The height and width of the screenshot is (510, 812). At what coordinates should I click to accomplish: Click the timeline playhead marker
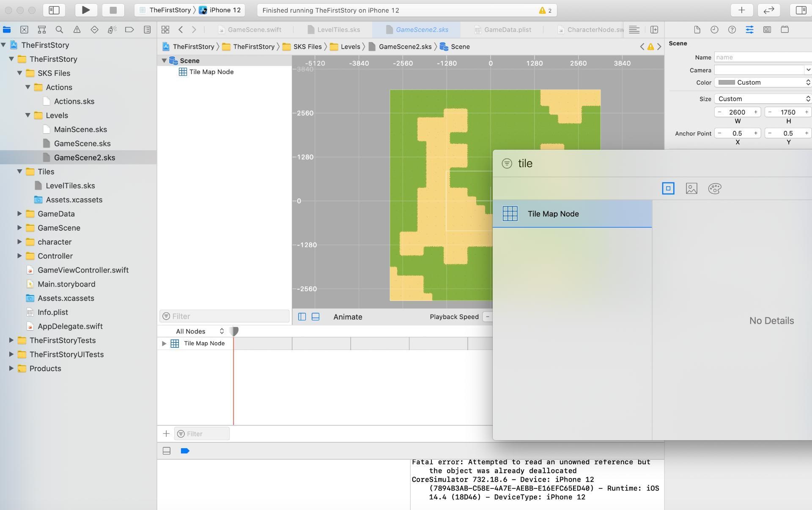coord(234,331)
